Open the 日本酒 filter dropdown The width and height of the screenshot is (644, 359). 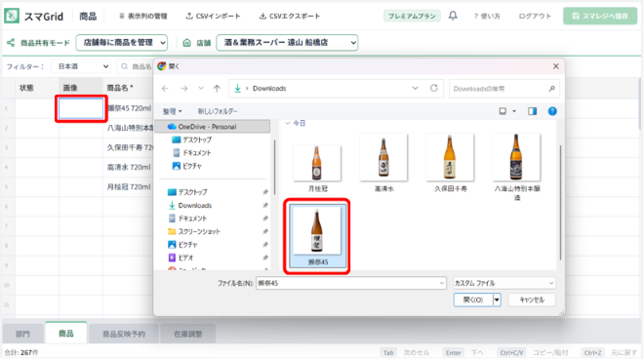[x=81, y=66]
